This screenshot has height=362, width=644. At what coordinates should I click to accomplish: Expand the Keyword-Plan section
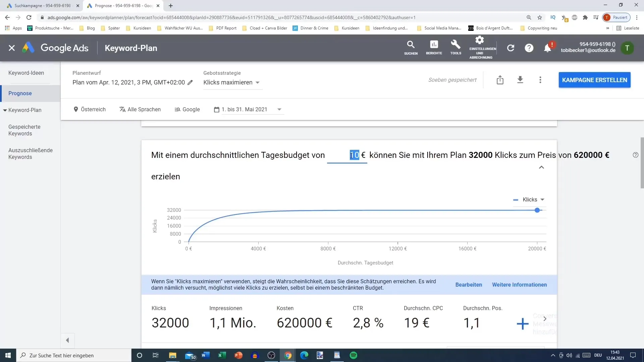[x=5, y=110]
